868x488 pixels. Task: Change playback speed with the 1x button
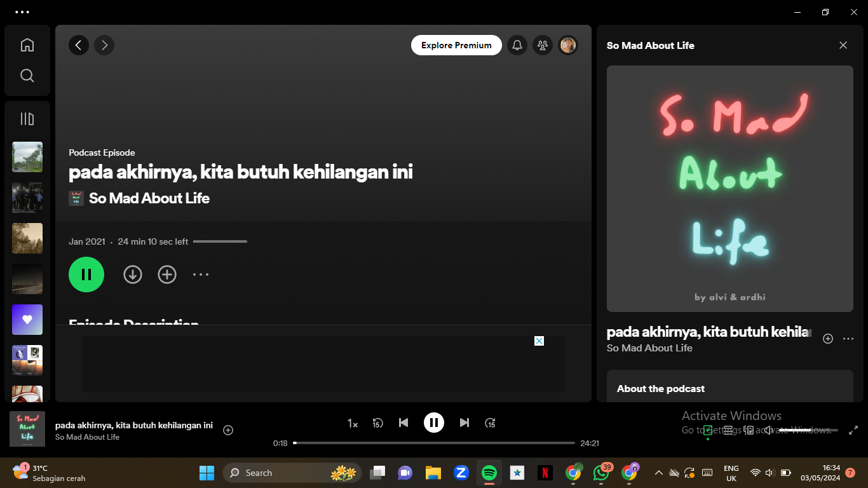tap(353, 423)
